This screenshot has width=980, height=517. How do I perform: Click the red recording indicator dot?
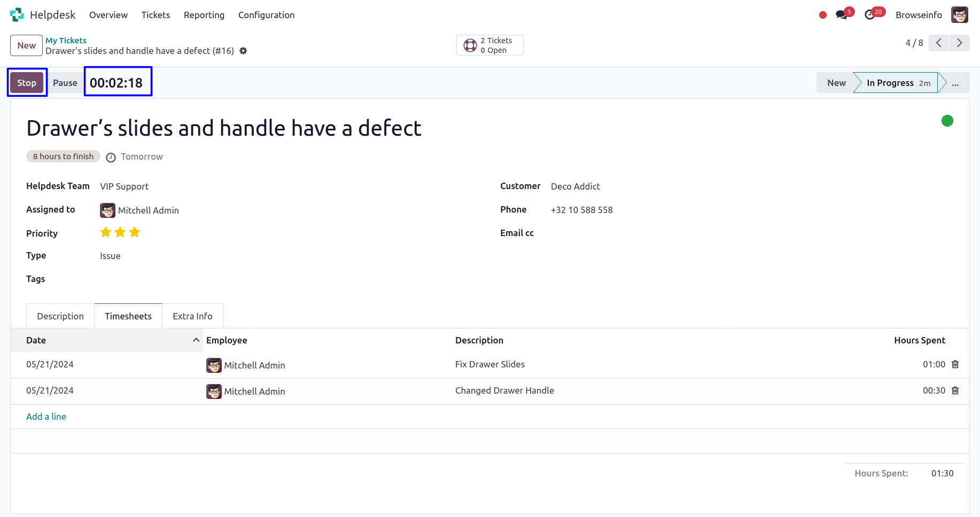[x=823, y=15]
